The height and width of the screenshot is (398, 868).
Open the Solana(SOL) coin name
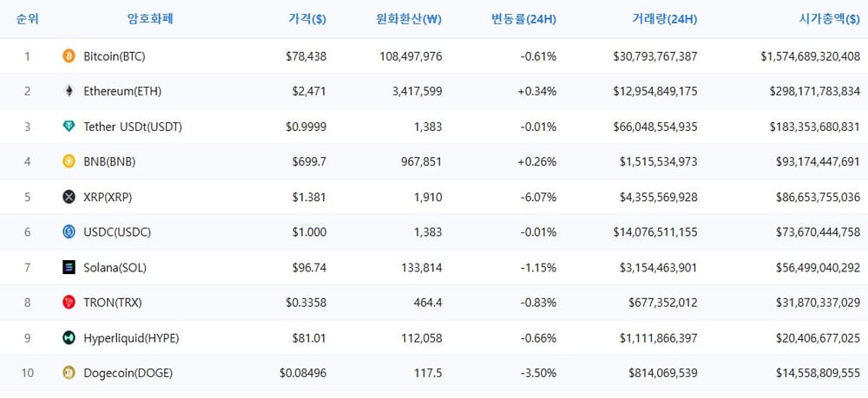(115, 268)
